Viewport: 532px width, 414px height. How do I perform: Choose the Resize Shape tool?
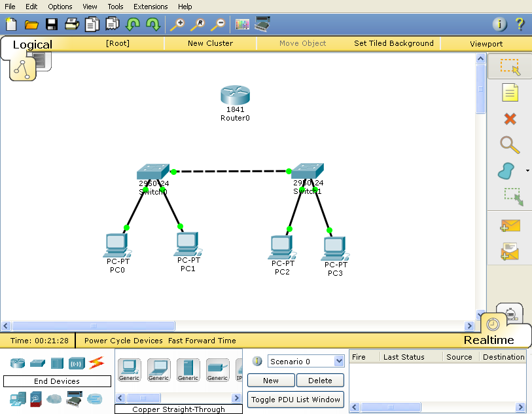[514, 197]
